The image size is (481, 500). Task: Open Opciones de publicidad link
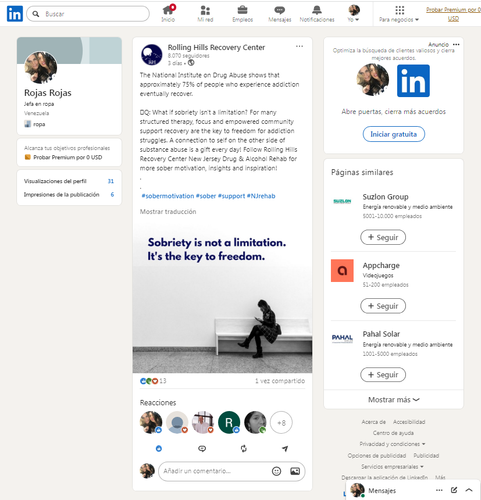click(377, 456)
